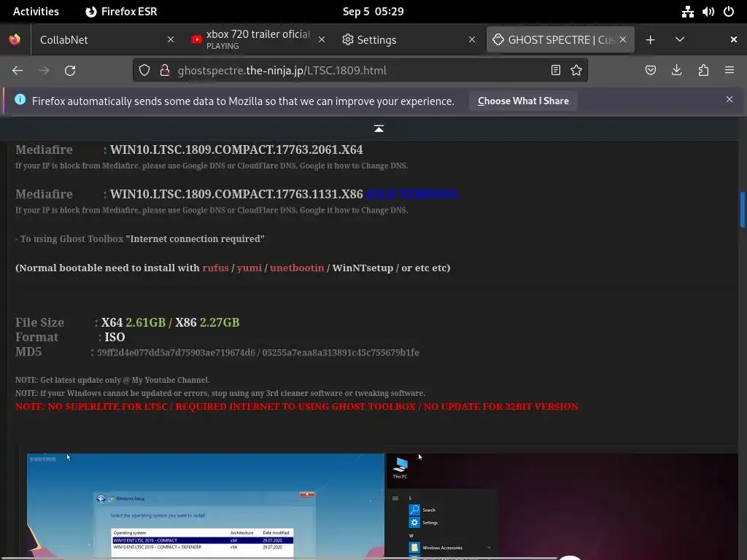
Task: Close the Settings tab
Action: tap(472, 39)
